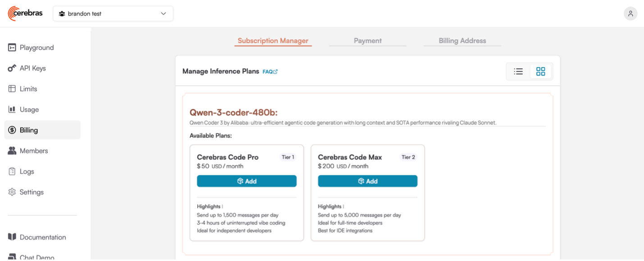The image size is (644, 261).
Task: Click the Billing dollar icon
Action: click(12, 130)
